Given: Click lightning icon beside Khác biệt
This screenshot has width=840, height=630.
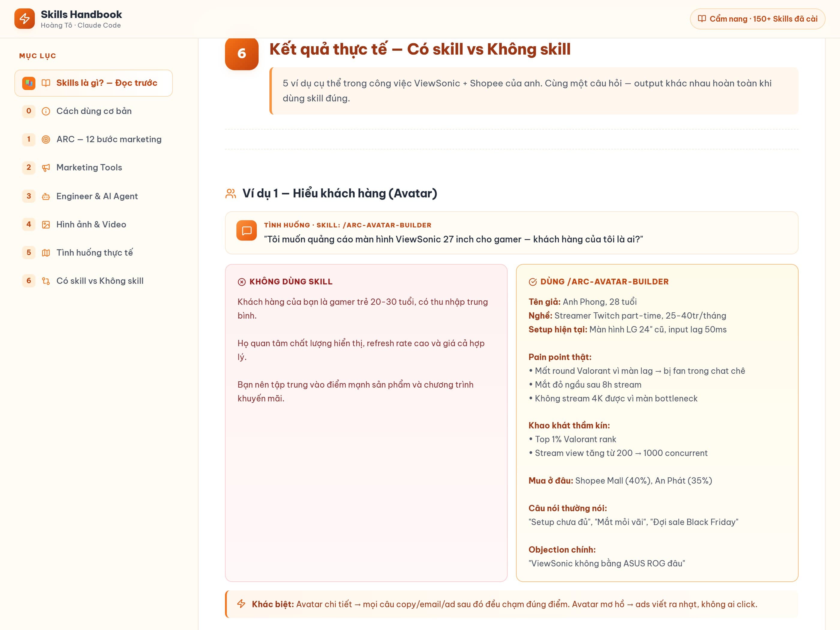Looking at the screenshot, I should coord(241,604).
